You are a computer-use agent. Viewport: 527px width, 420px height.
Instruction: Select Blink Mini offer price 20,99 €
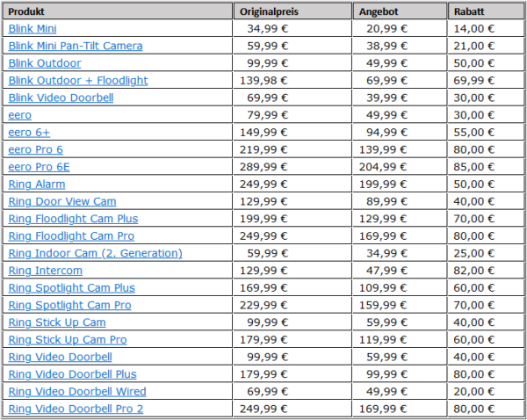[400, 29]
